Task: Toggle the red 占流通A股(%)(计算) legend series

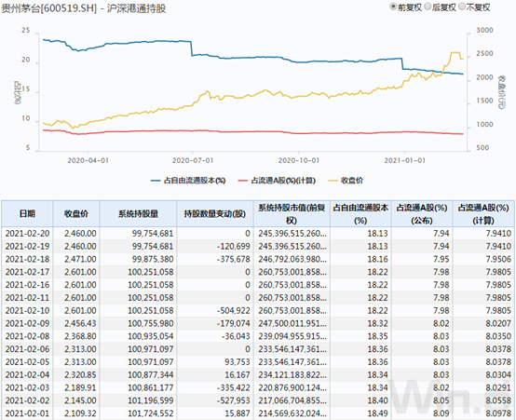Action: pyautogui.click(x=277, y=181)
